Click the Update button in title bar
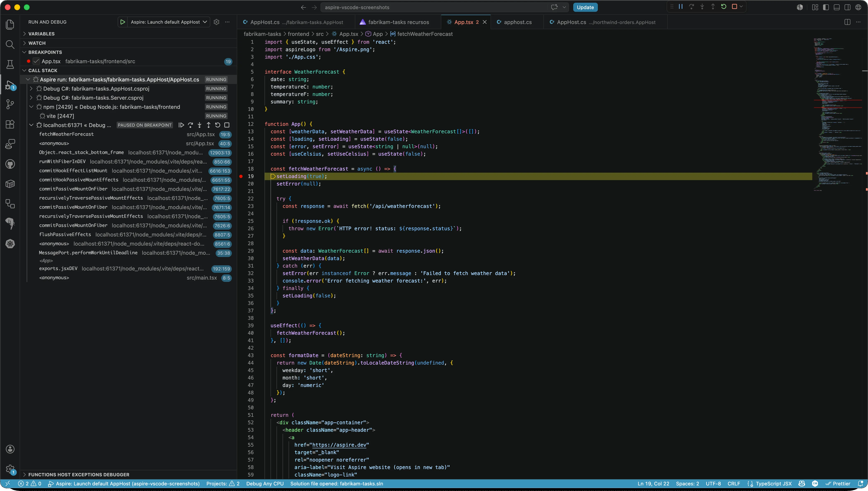Viewport: 868px width, 491px height. click(585, 7)
